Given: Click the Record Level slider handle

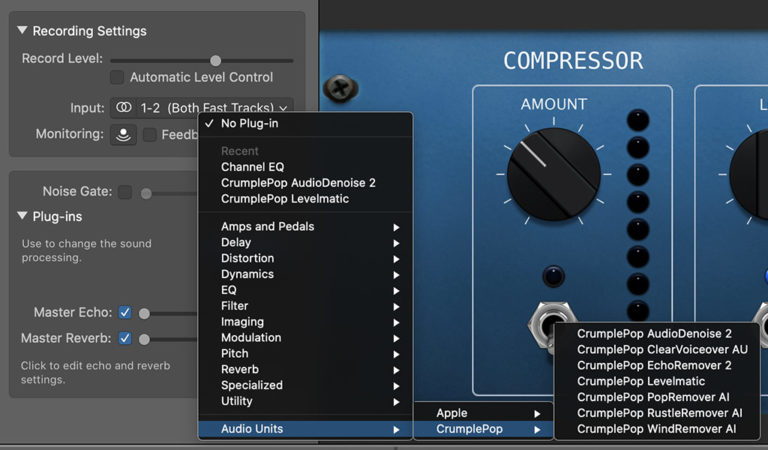Looking at the screenshot, I should pyautogui.click(x=216, y=61).
